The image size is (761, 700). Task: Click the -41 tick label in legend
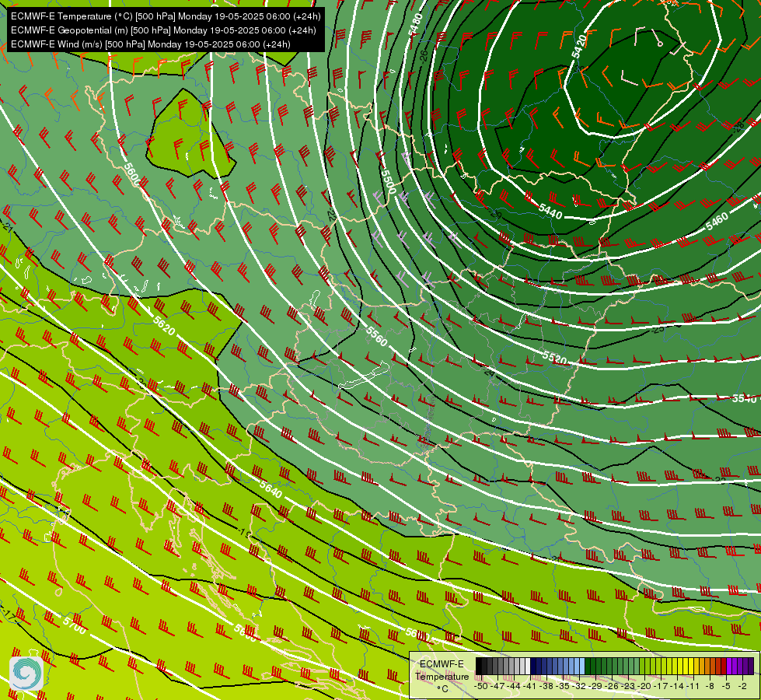530,686
